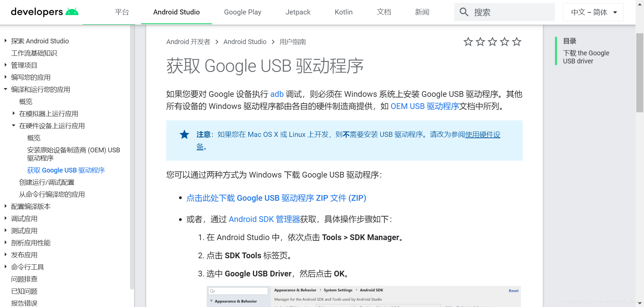Open the adb link in the intro

click(277, 94)
